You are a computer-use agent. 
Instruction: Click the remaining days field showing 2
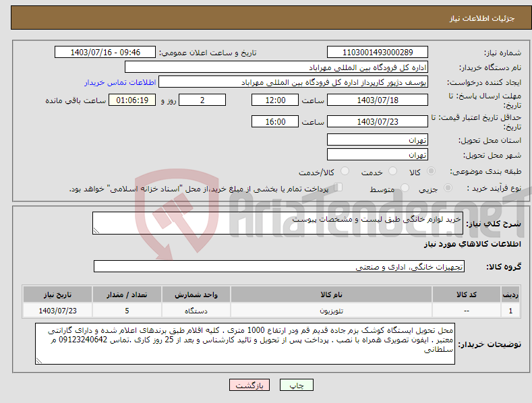(x=202, y=100)
